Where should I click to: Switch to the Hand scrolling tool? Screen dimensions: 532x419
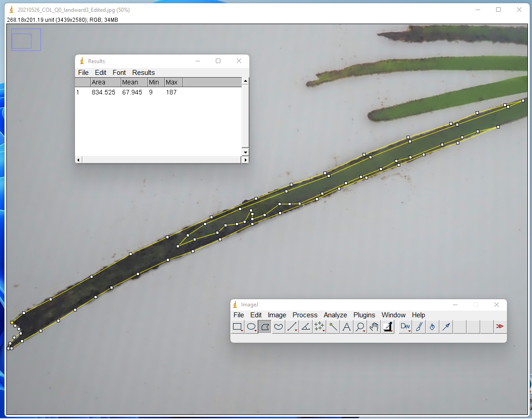coord(374,326)
